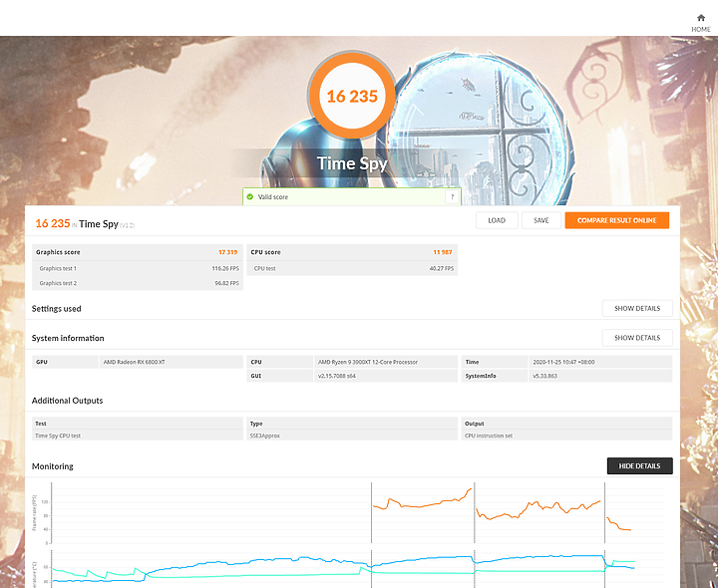
Task: Show details for System information
Action: tap(637, 338)
